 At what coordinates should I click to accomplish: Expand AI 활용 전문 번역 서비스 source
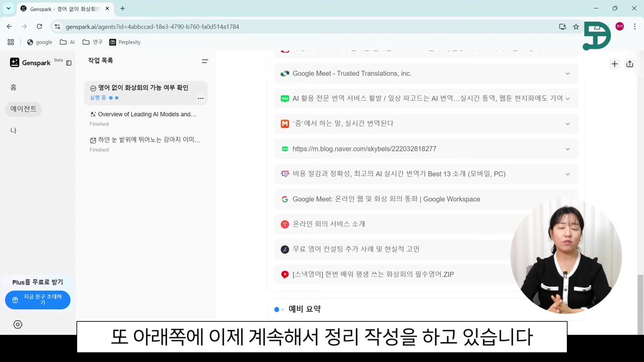coord(567,99)
